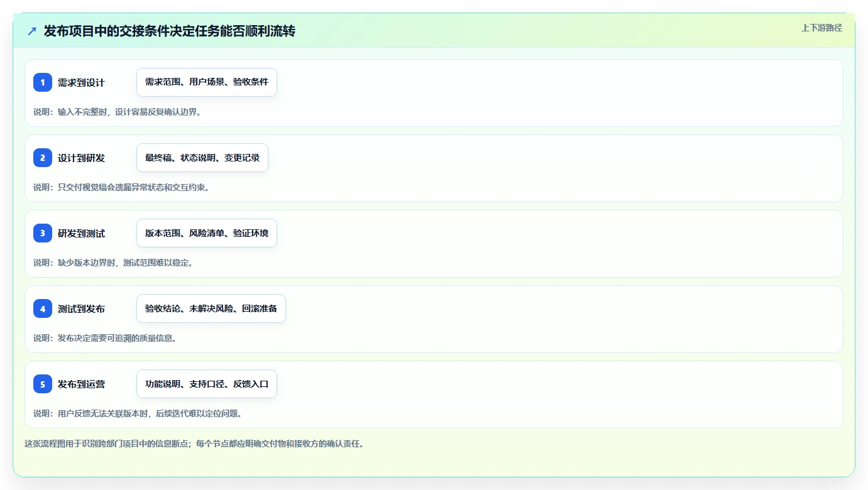Click the 版本范围、风险清单、验证环境 chip

click(207, 233)
